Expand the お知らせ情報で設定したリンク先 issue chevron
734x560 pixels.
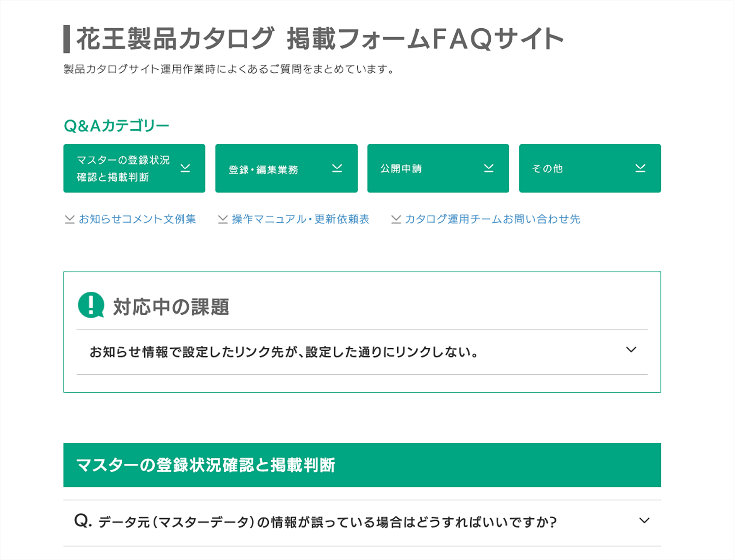tap(631, 350)
